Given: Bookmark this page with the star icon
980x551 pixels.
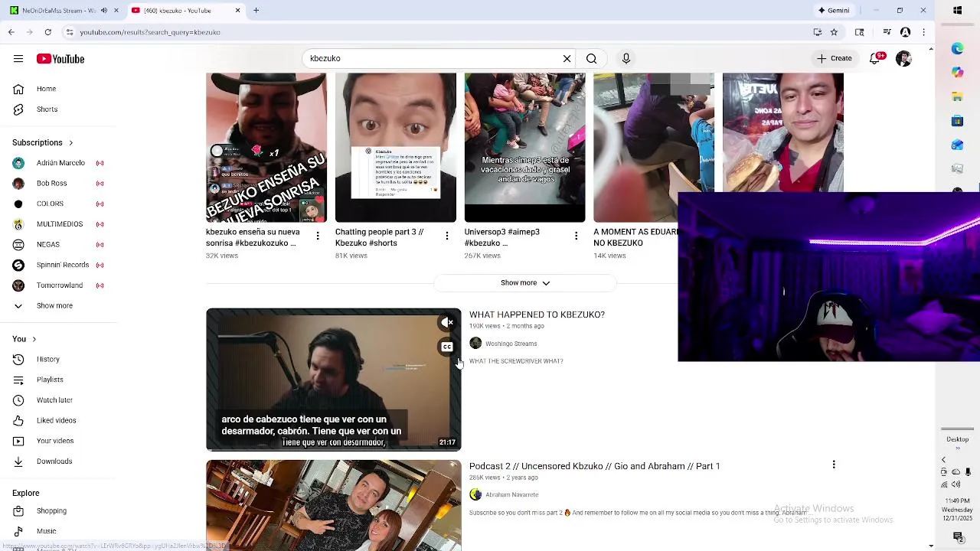Looking at the screenshot, I should click(x=834, y=32).
